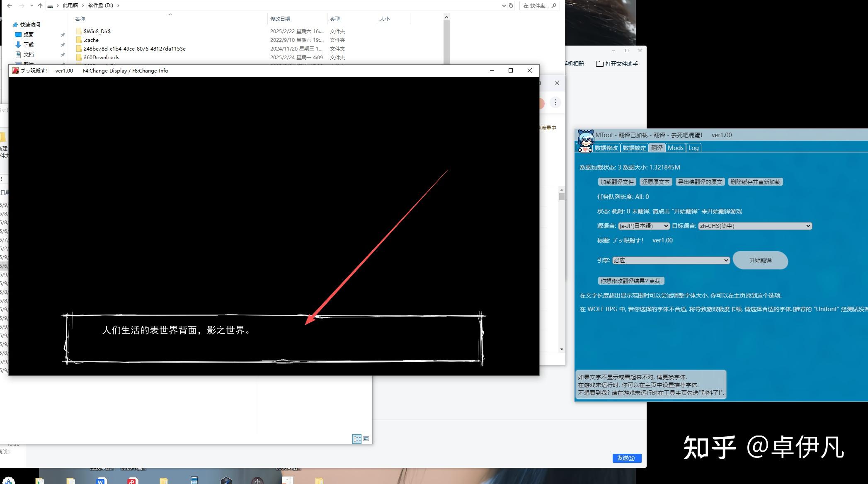Switch Explorer to large thumbnails view icon
Viewport: 868px width, 484px height.
pyautogui.click(x=366, y=438)
